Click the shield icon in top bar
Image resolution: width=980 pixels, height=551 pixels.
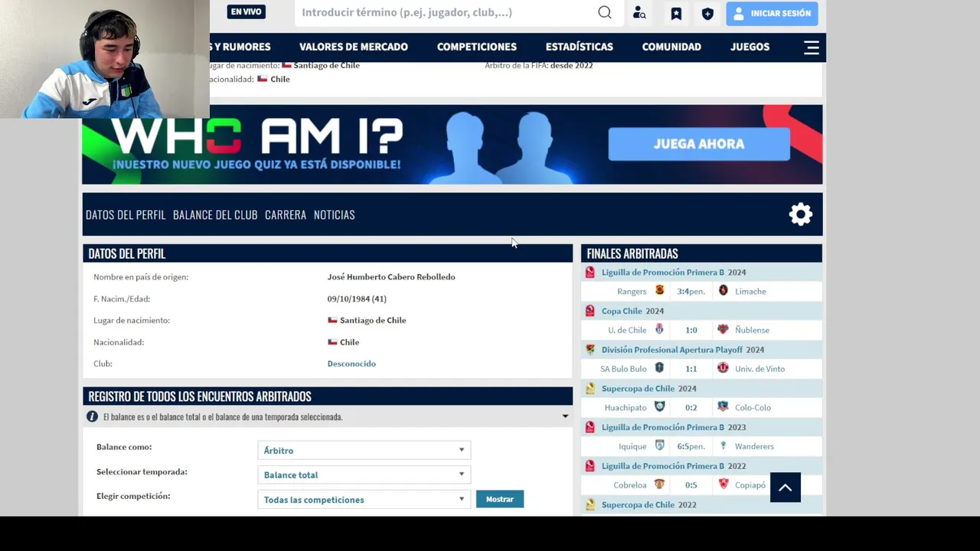(x=707, y=13)
